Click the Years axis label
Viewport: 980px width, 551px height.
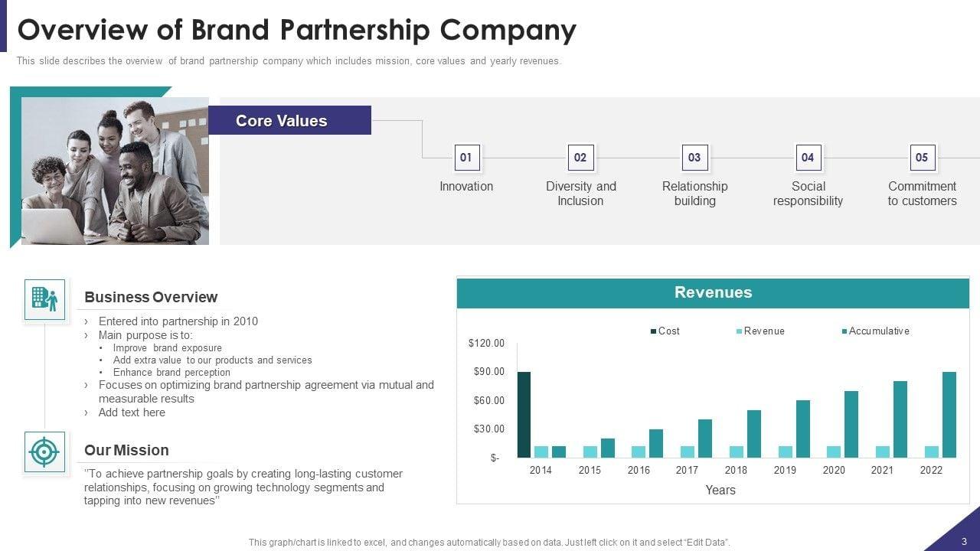(720, 491)
